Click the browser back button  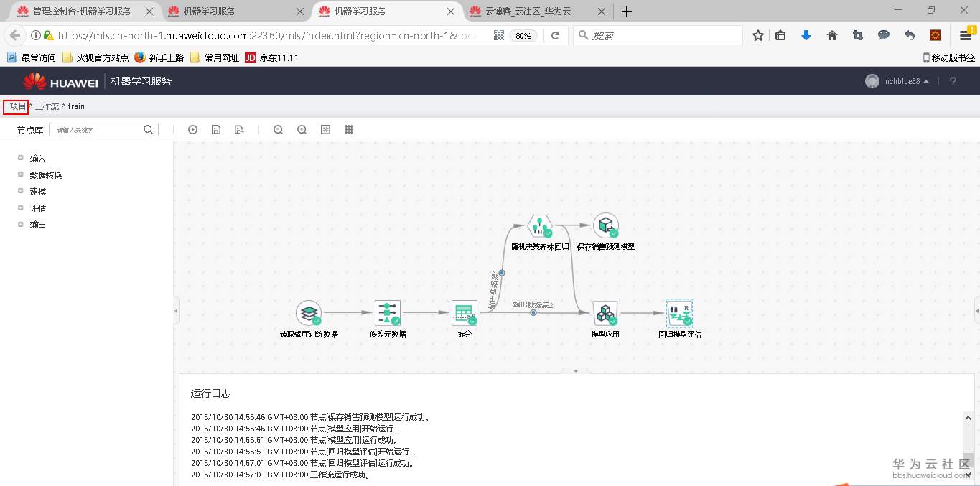15,35
